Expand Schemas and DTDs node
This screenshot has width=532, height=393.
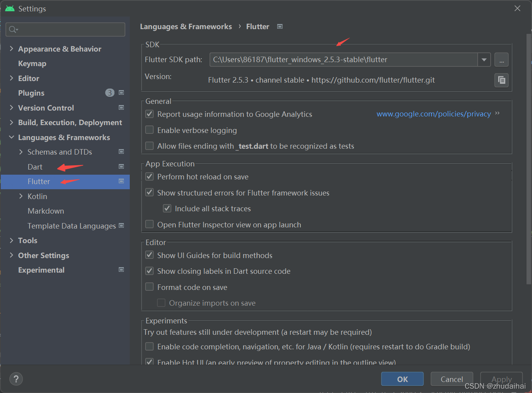pyautogui.click(x=21, y=152)
